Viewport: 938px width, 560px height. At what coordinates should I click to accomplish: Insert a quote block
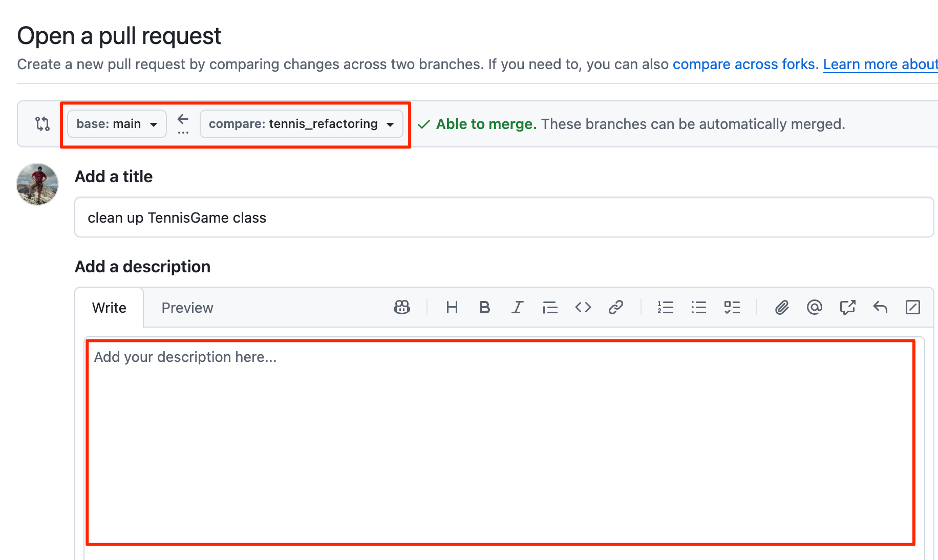tap(550, 307)
